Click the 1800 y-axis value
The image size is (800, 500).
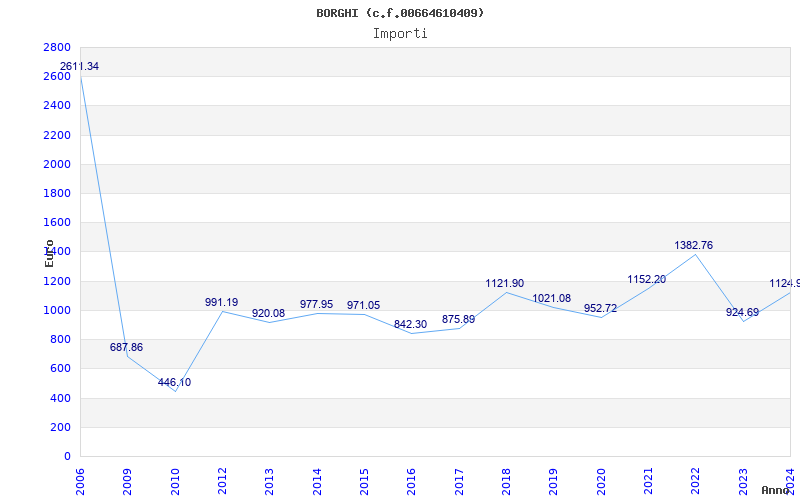point(57,193)
